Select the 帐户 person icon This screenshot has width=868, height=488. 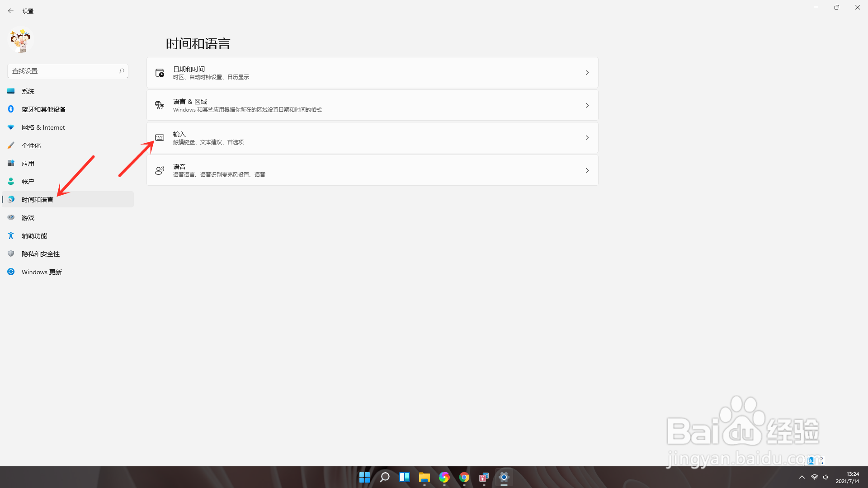(x=11, y=182)
